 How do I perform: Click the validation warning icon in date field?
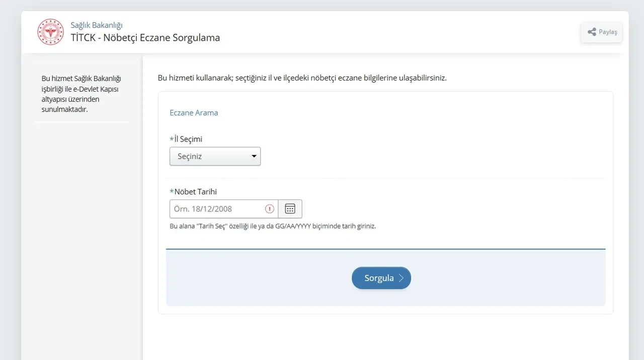pos(269,208)
